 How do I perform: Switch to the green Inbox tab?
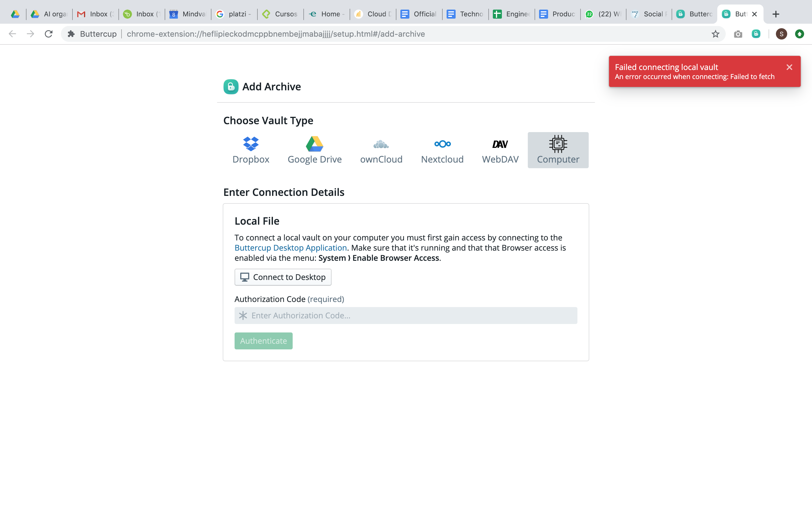(x=142, y=14)
